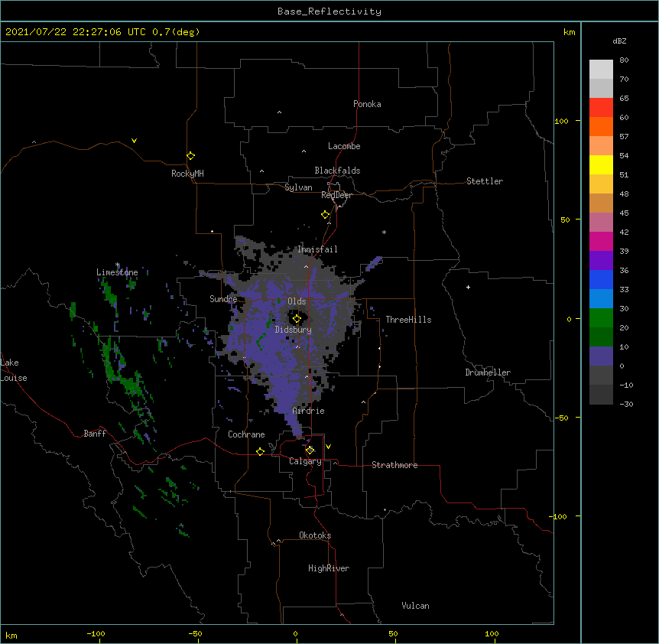Select the RedDeer city label
The width and height of the screenshot is (659, 644).
336,195
